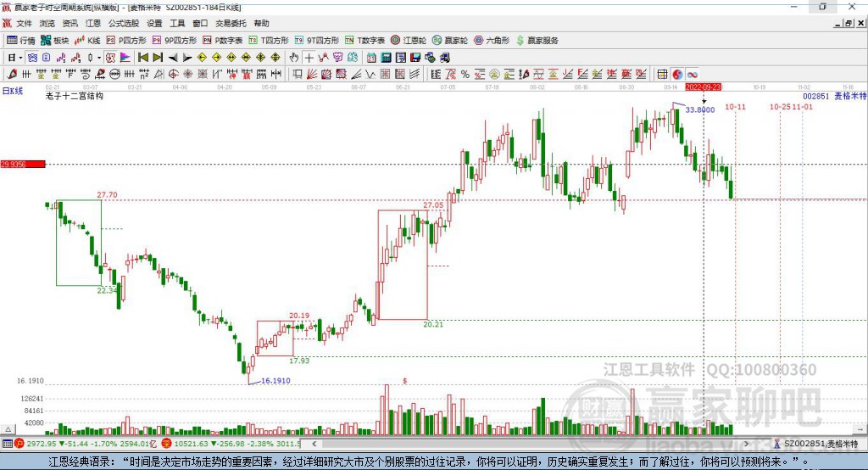Select the hand pan tool
The image size is (868, 470).
pyautogui.click(x=294, y=58)
